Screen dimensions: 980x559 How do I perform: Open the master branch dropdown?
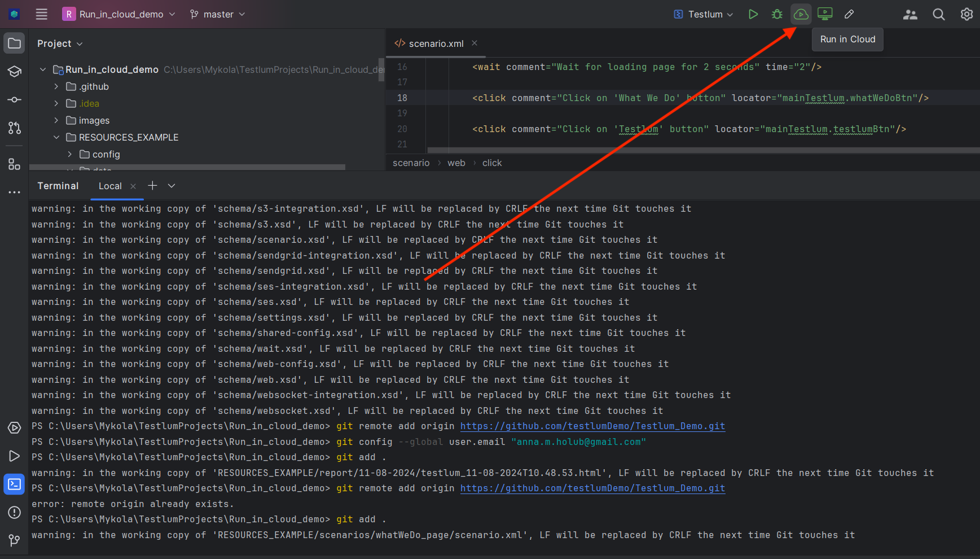coord(217,14)
